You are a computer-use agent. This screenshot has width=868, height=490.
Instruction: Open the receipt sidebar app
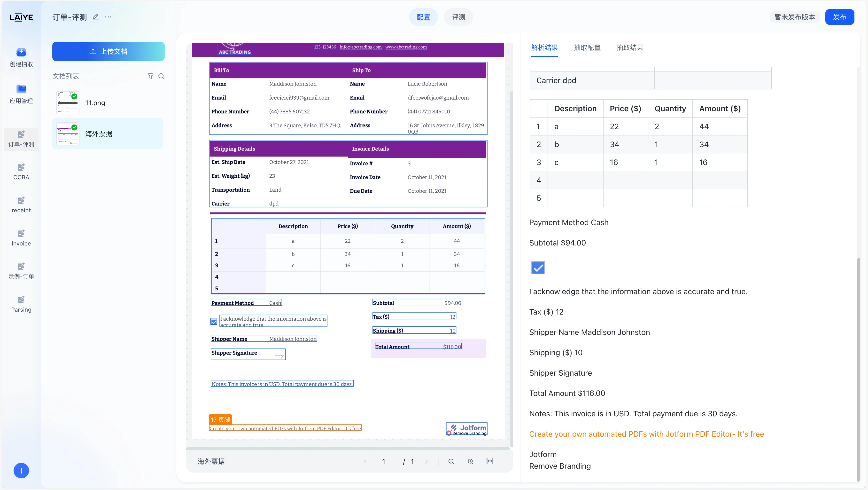[x=21, y=205]
